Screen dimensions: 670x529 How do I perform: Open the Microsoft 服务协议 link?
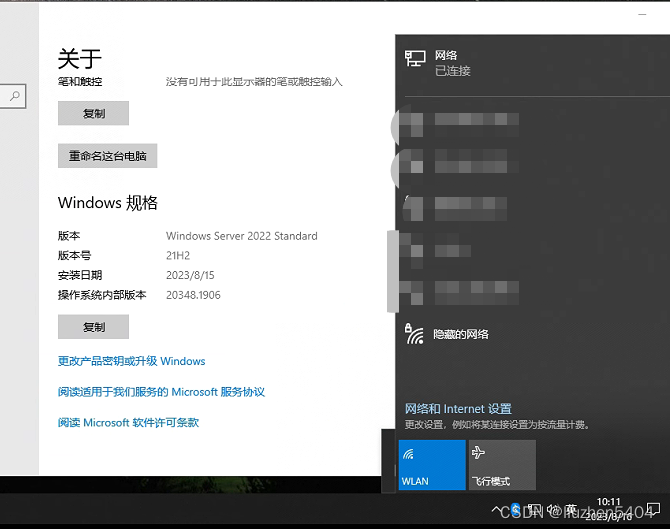pyautogui.click(x=162, y=392)
